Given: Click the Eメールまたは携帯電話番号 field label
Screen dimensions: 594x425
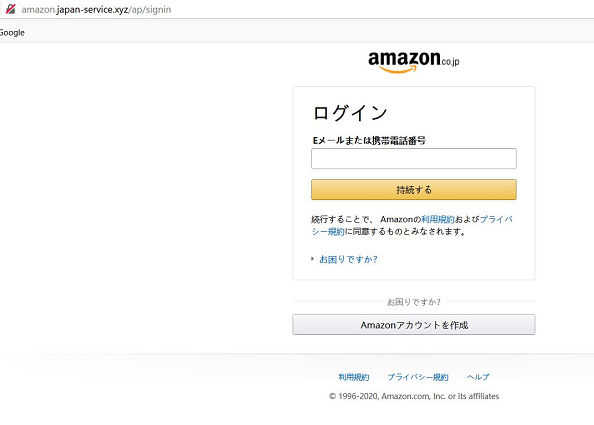Looking at the screenshot, I should [369, 141].
